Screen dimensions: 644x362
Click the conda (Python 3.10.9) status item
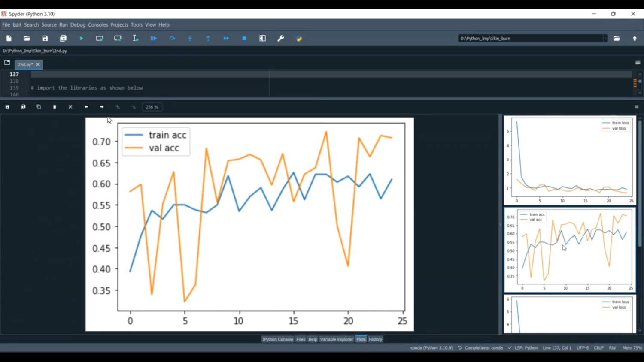[431, 348]
